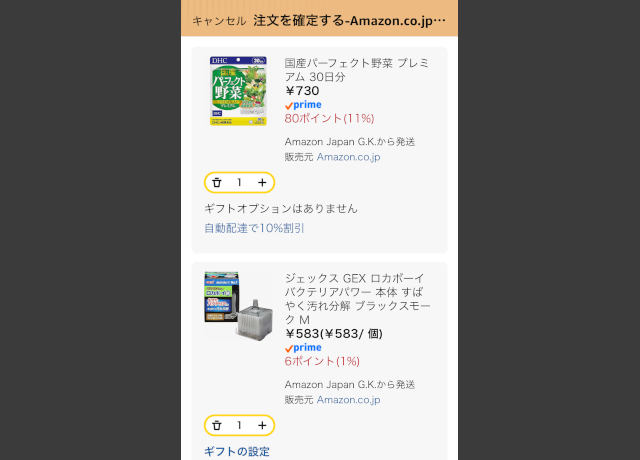The image size is (640, 460).
Task: Tap the prime badge on DHC item
Action: (303, 105)
